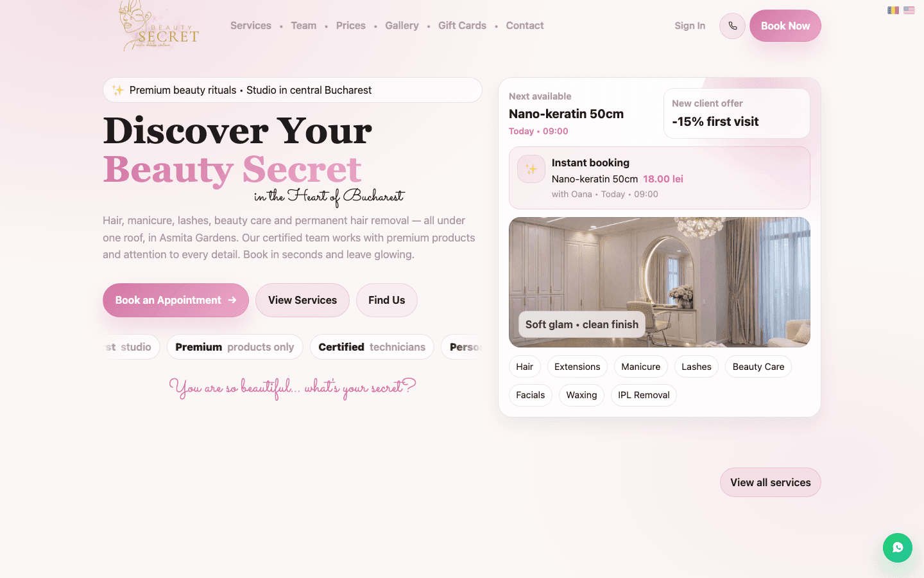Open the Team page
The width and height of the screenshot is (924, 578).
coord(304,26)
